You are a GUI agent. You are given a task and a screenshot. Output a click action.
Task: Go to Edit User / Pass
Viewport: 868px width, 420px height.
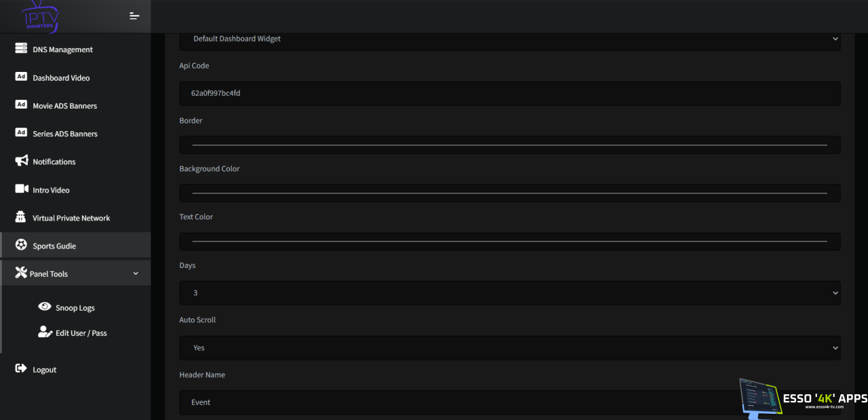tap(81, 333)
